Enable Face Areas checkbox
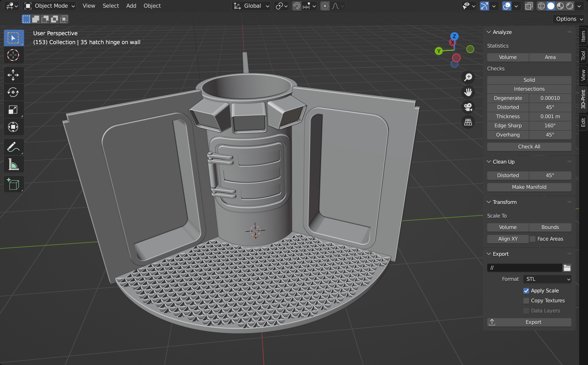Image resolution: width=588 pixels, height=365 pixels. [532, 239]
